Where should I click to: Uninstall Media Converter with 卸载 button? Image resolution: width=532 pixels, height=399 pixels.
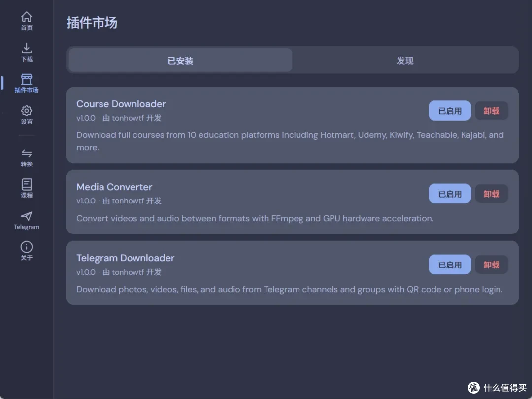(491, 194)
